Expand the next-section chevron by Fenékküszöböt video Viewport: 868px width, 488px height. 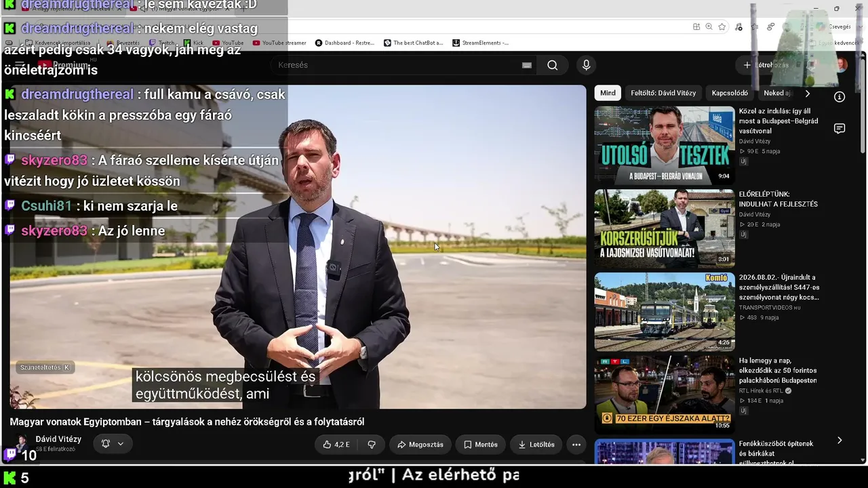click(840, 441)
